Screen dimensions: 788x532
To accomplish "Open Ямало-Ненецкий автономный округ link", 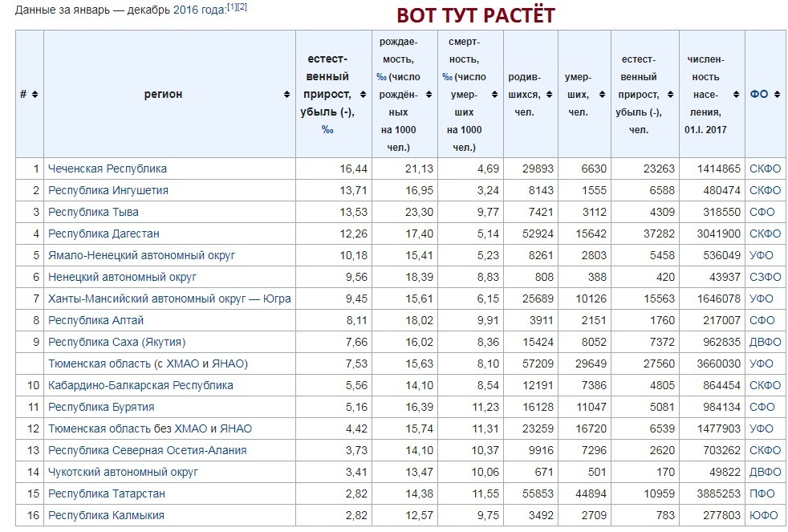I will click(141, 255).
